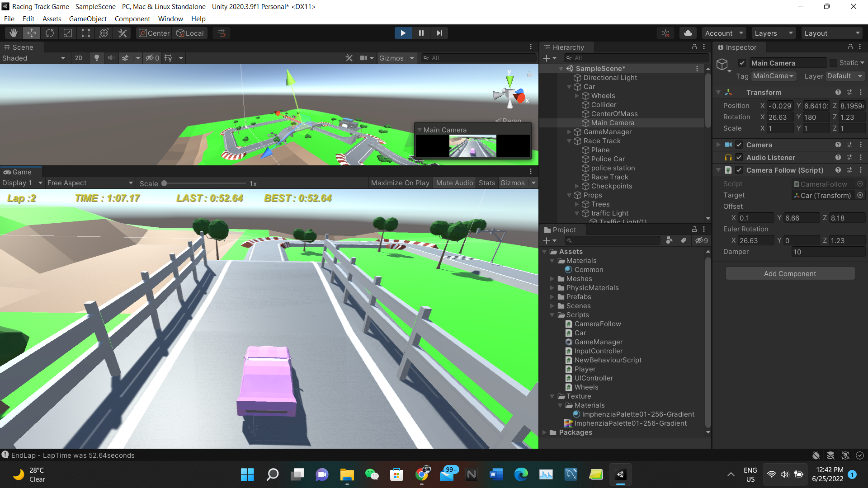This screenshot has width=868, height=488.
Task: Select the Rotate tool
Action: click(x=49, y=33)
